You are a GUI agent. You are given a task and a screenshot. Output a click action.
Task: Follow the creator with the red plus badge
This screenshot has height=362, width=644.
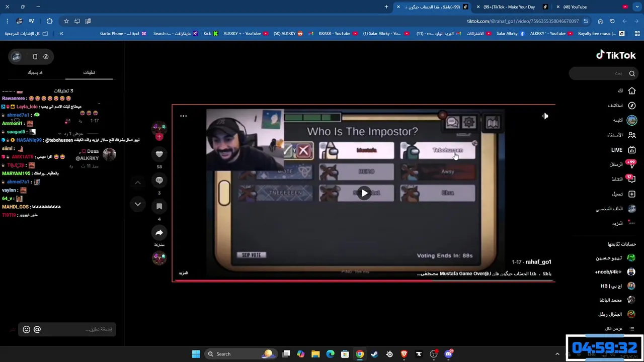(159, 137)
